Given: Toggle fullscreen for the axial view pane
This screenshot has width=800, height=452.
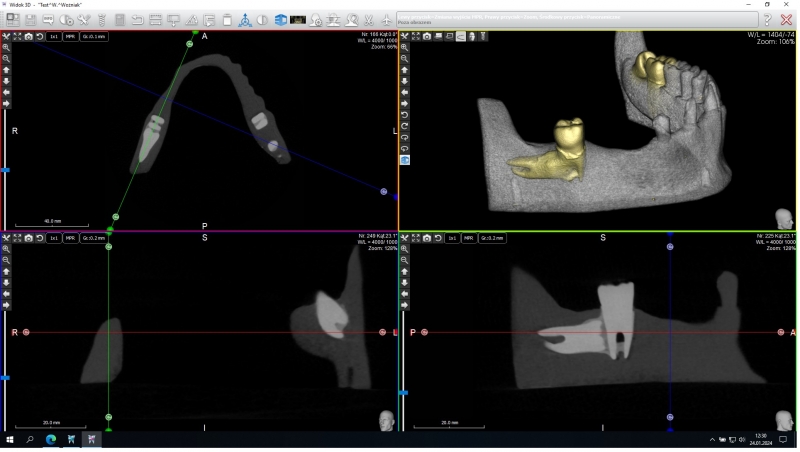Looking at the screenshot, I should [x=17, y=36].
